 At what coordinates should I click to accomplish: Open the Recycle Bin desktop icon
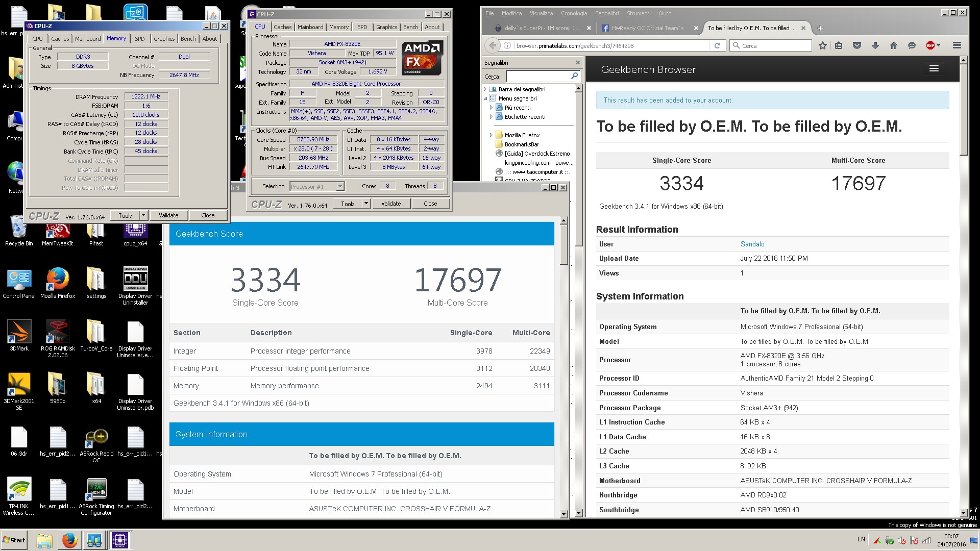[18, 231]
